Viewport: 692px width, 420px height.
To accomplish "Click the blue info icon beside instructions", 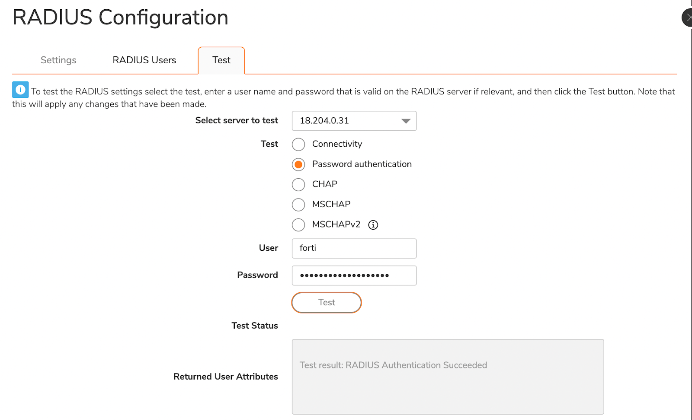I will (x=20, y=90).
